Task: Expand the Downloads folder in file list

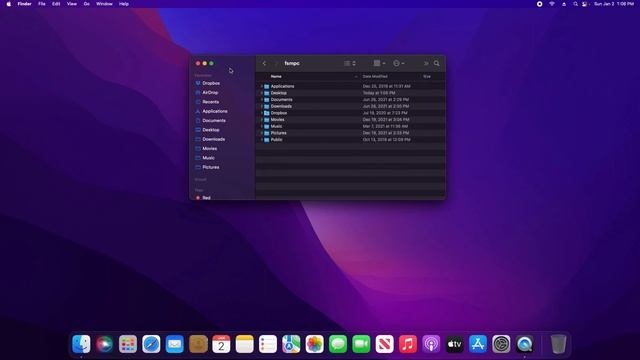Action: [261, 106]
